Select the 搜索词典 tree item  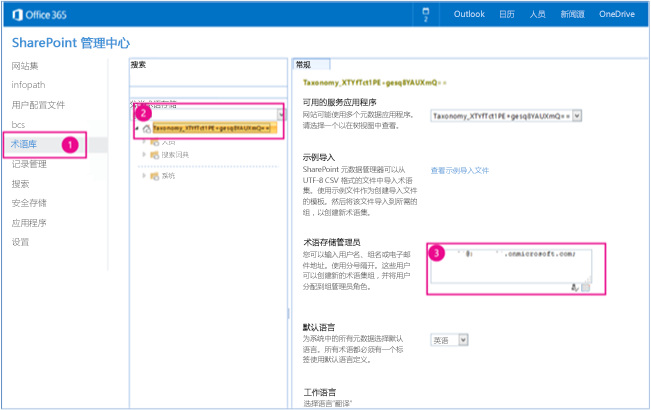(175, 155)
